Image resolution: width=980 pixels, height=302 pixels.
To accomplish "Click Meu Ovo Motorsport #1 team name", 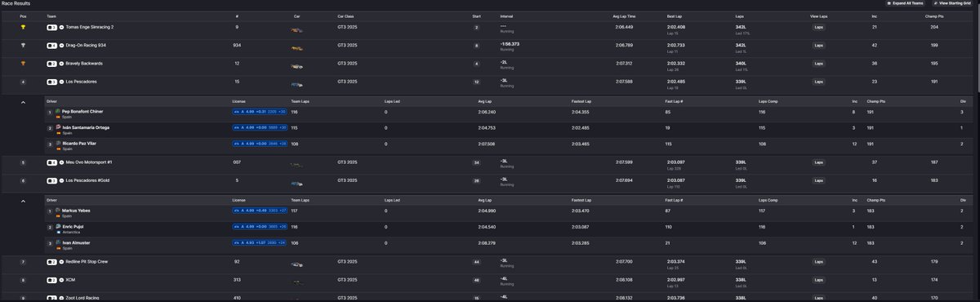I will click(89, 162).
